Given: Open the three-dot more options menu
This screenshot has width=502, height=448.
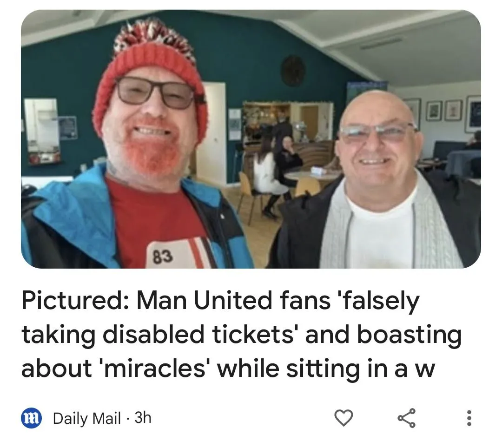Looking at the screenshot, I should pos(469,418).
